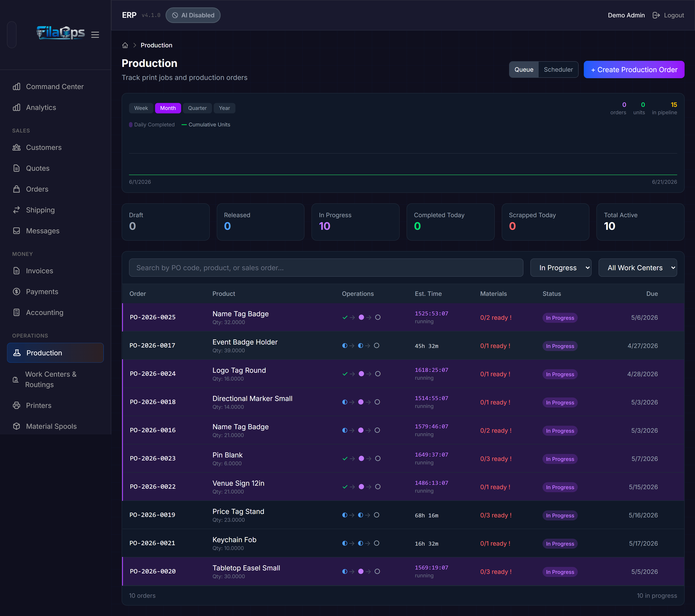Open Messages inbox icon in sidebar
This screenshot has height=616, width=695.
point(16,231)
